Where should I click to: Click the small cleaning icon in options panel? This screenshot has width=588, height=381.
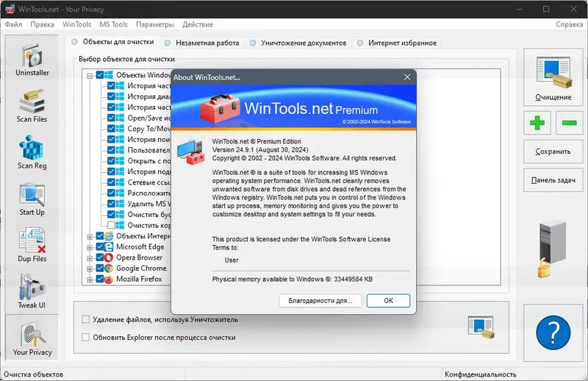pos(481,327)
